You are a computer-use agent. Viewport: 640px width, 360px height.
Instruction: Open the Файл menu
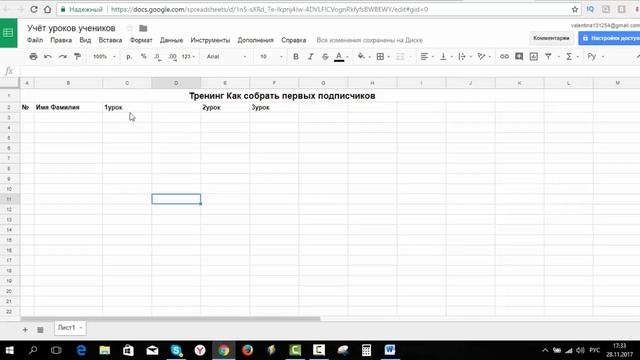point(35,40)
